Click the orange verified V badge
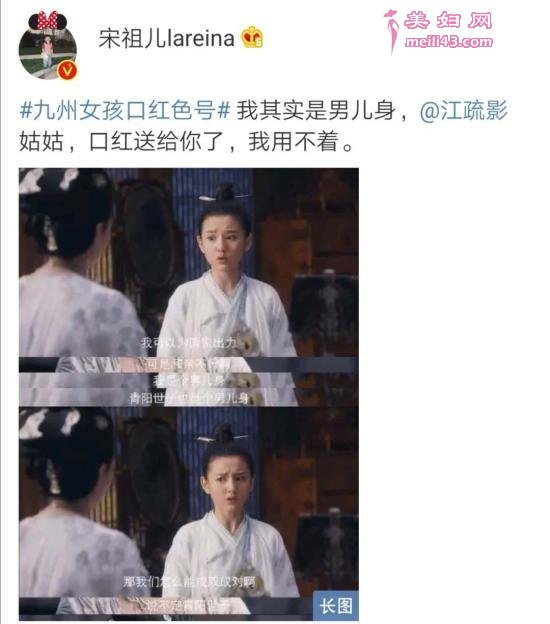The width and height of the screenshot is (550, 624). pyautogui.click(x=67, y=70)
